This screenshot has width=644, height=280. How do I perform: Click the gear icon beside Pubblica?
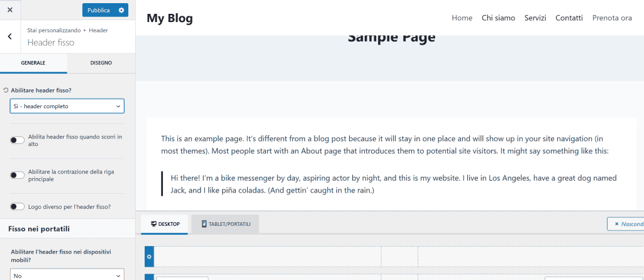click(121, 10)
